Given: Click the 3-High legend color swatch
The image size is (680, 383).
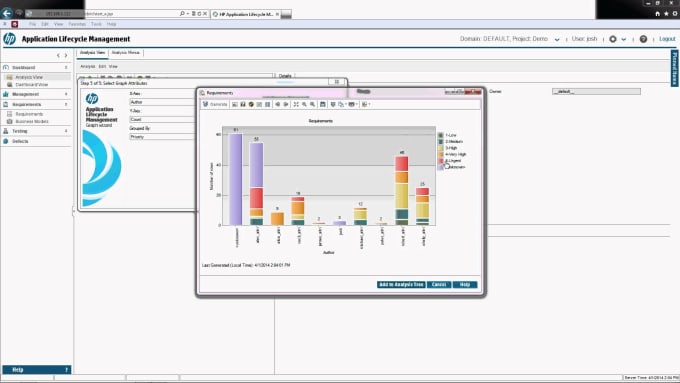Looking at the screenshot, I should click(441, 148).
